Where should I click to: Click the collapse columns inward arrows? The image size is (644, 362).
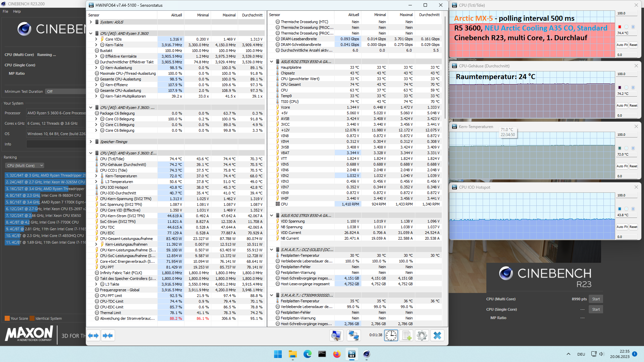108,336
